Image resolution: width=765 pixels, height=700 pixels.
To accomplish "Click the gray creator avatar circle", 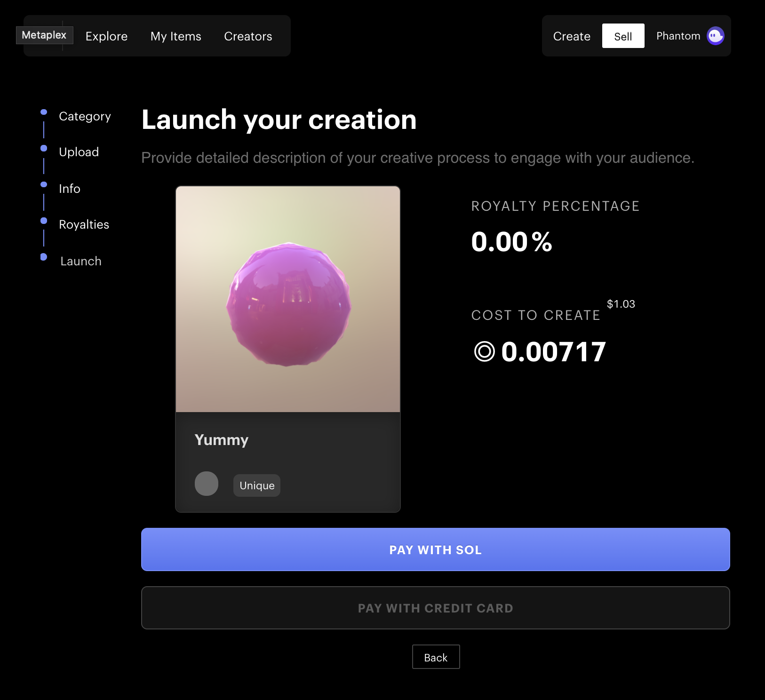I will point(207,484).
